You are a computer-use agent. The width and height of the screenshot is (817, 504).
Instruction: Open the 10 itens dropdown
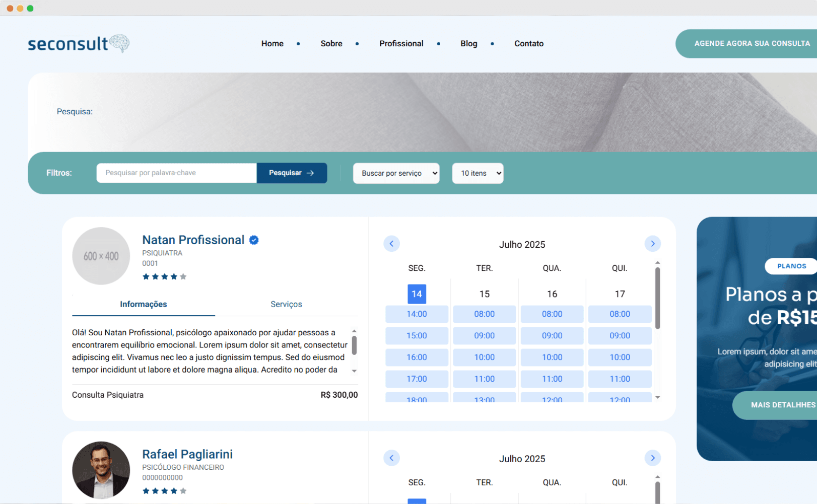click(478, 173)
